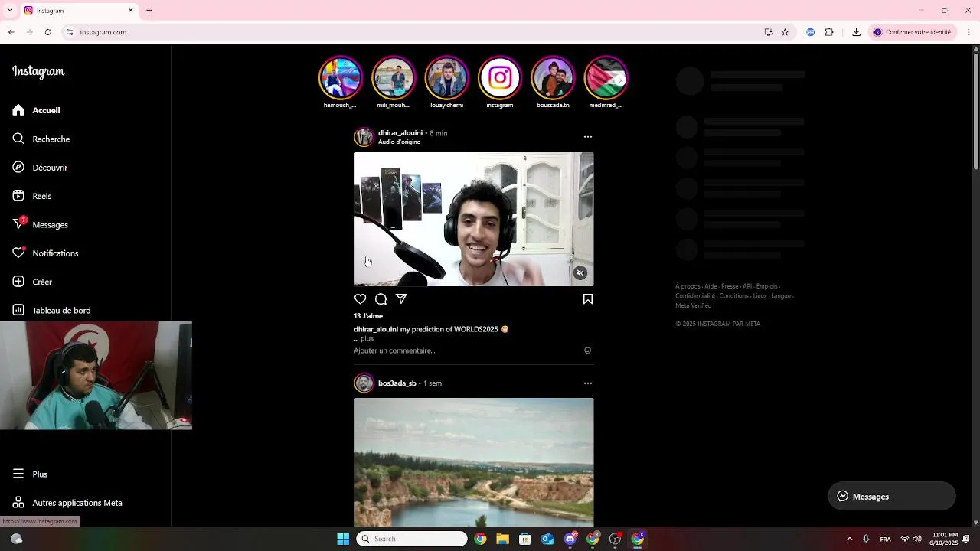Screen dimensions: 980x551
Task: Open the bos3ada_sb landscape photo
Action: [474, 462]
